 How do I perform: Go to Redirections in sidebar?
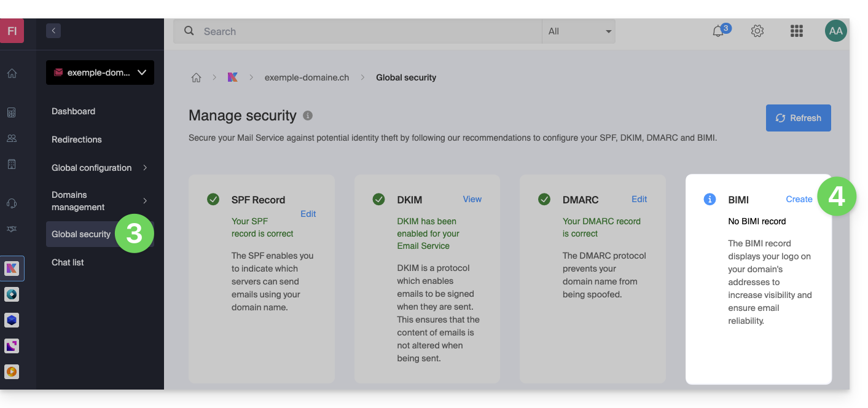[77, 139]
